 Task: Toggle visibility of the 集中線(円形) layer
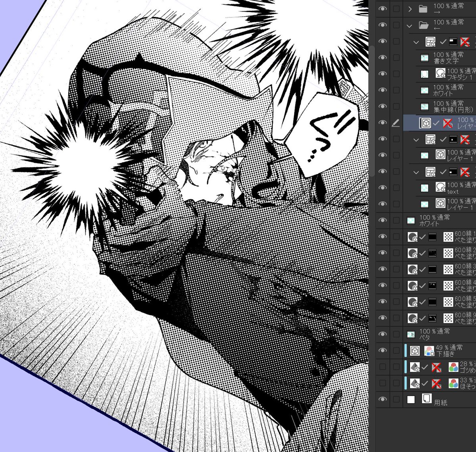pyautogui.click(x=382, y=106)
